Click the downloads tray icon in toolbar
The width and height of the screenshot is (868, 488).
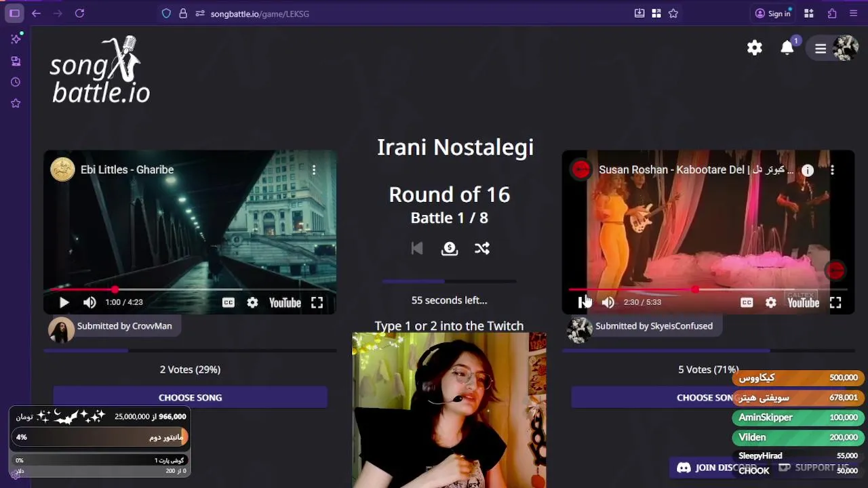tap(639, 14)
